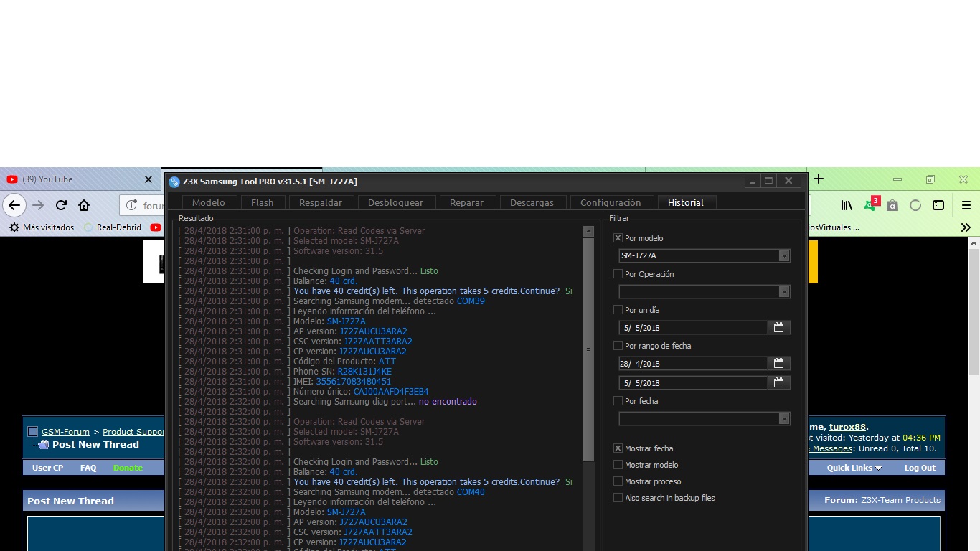Click the green extension icon with badge 3

[871, 204]
